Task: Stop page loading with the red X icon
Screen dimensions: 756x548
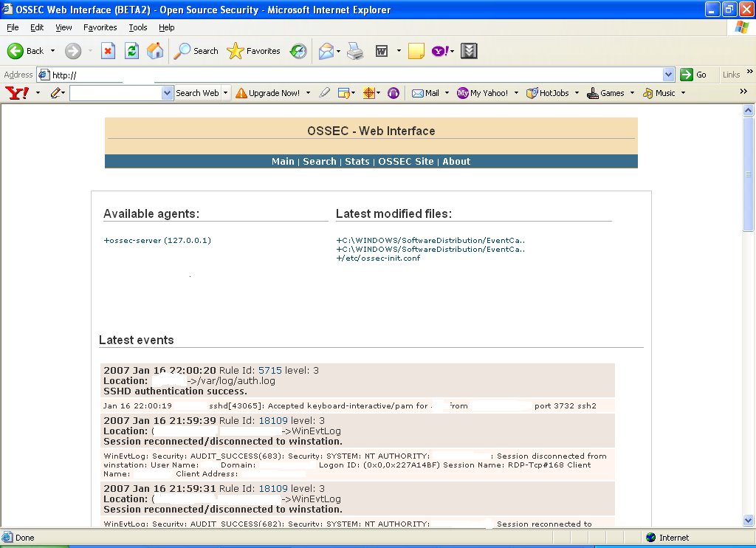Action: 108,51
